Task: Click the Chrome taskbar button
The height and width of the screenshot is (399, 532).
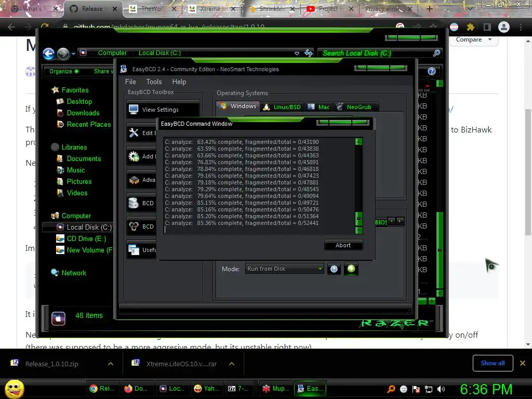Action: coord(102,389)
